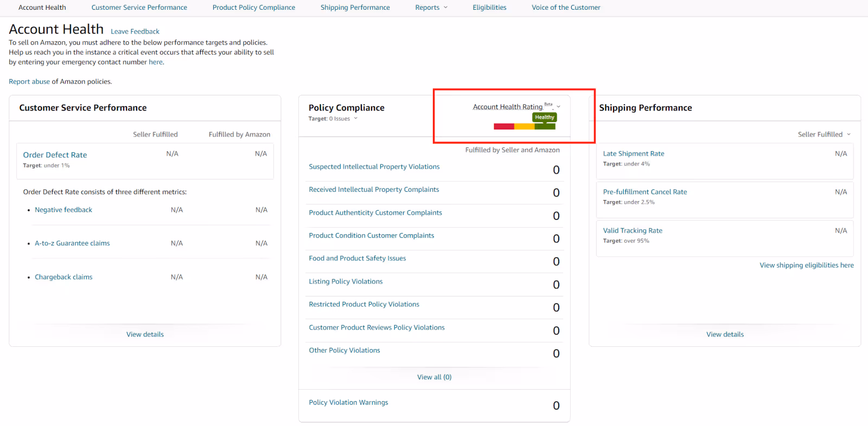Image resolution: width=868 pixels, height=426 pixels.
Task: Open Product Condition Customer Complaints
Action: [372, 236]
